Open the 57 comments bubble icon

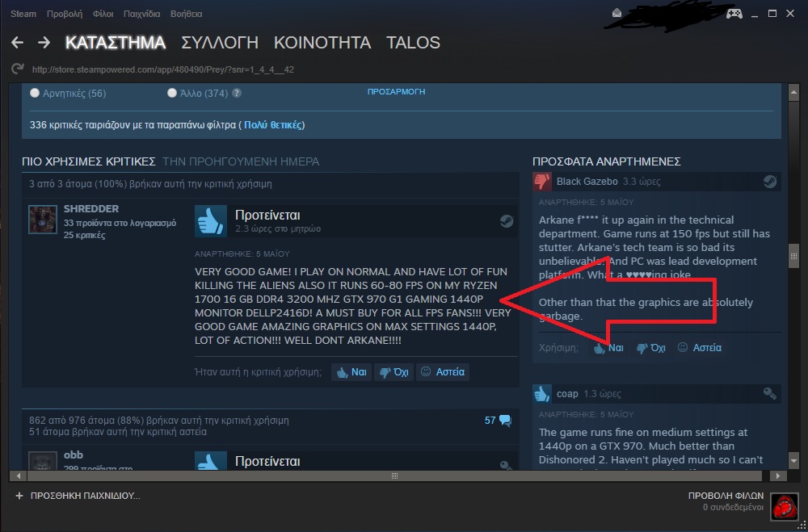(506, 421)
